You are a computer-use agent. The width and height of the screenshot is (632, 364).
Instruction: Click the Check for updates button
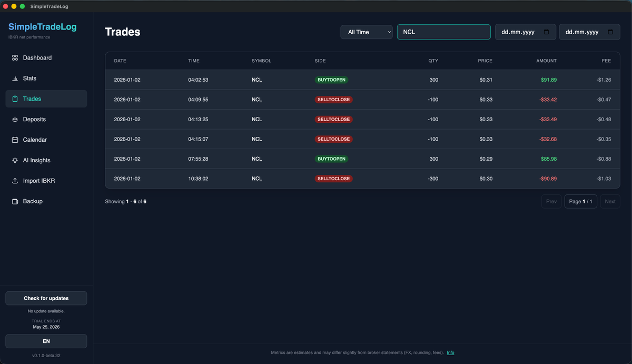[46, 298]
